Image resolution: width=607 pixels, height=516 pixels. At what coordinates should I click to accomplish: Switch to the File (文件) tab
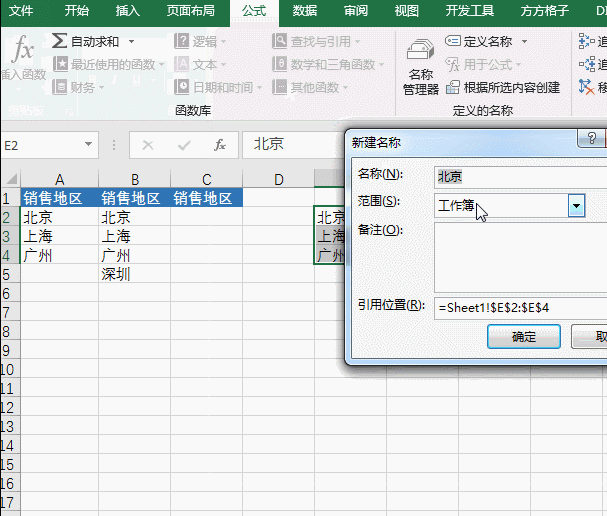(x=20, y=11)
